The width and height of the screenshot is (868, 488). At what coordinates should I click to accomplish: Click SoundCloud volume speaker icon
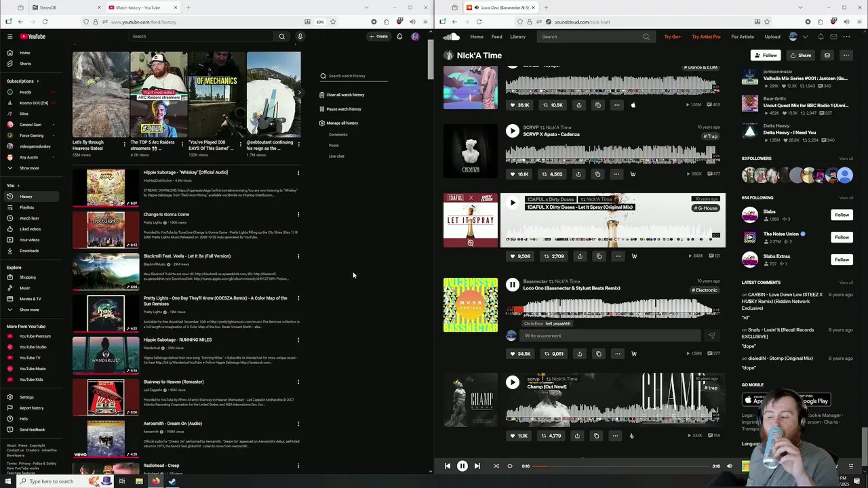pyautogui.click(x=730, y=466)
